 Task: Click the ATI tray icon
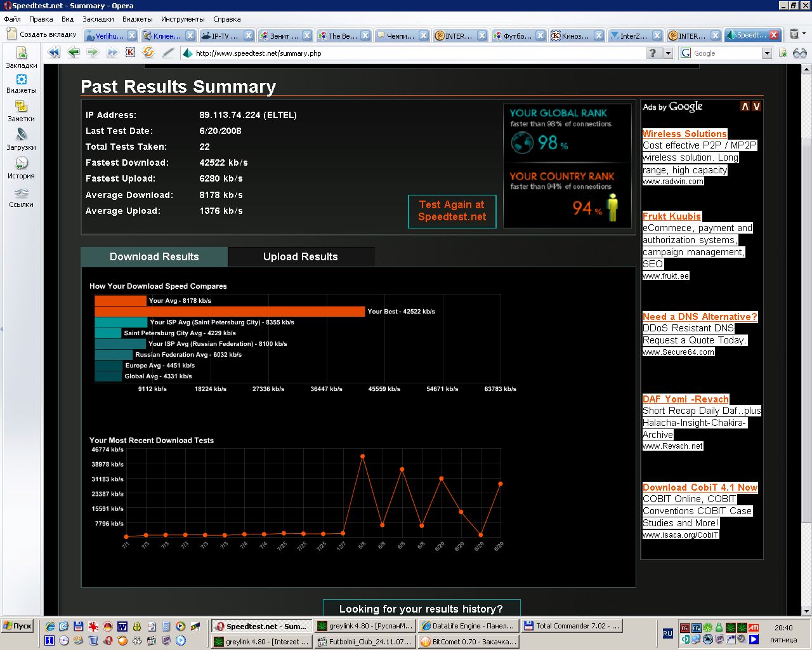coord(753,628)
